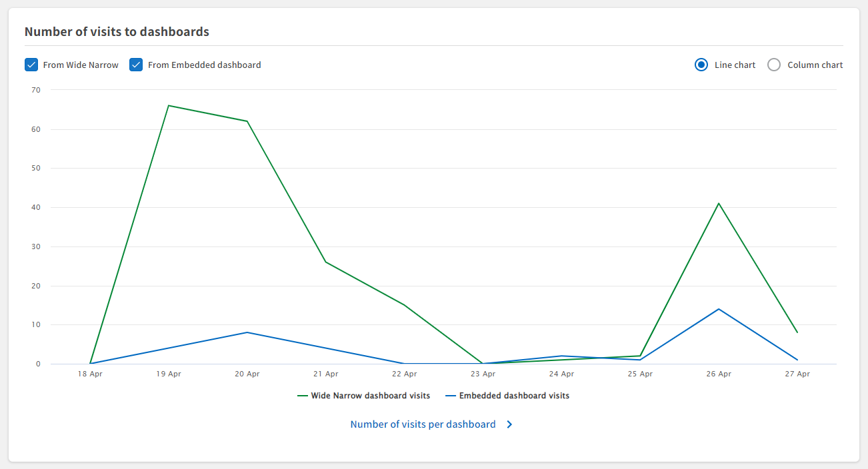Toggle Wide Narrow dashboard visits legend item
Image resolution: width=868 pixels, height=469 pixels.
point(370,396)
